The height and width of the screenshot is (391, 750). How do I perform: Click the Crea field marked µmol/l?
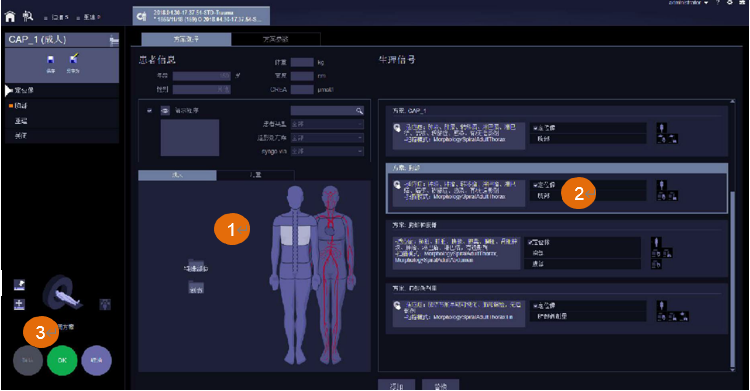pos(302,89)
